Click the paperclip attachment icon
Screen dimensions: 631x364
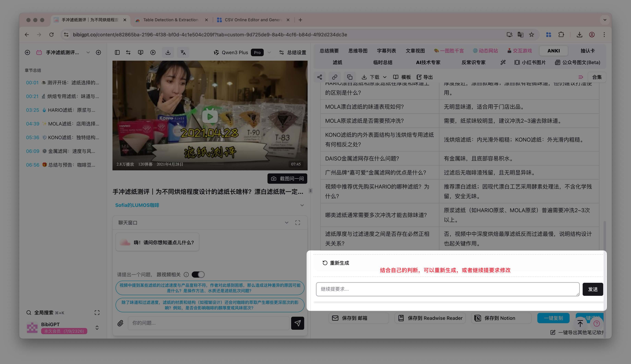click(120, 323)
